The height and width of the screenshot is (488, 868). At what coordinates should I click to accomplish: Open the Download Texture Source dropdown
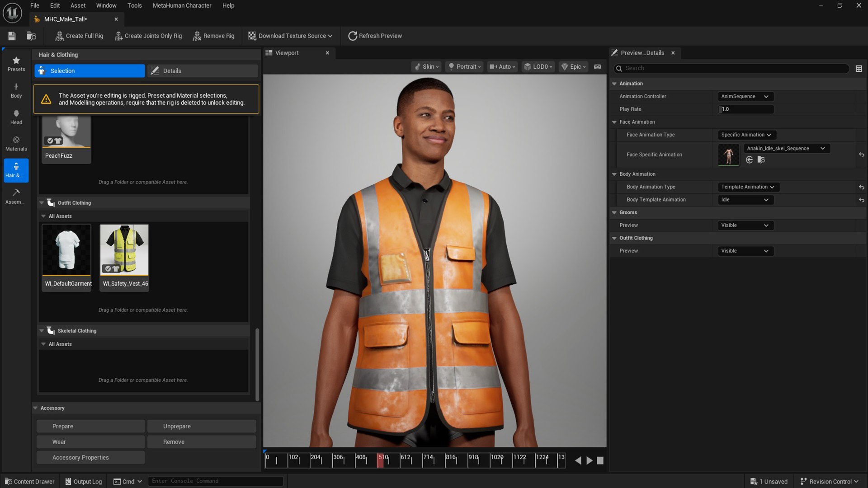pyautogui.click(x=290, y=36)
